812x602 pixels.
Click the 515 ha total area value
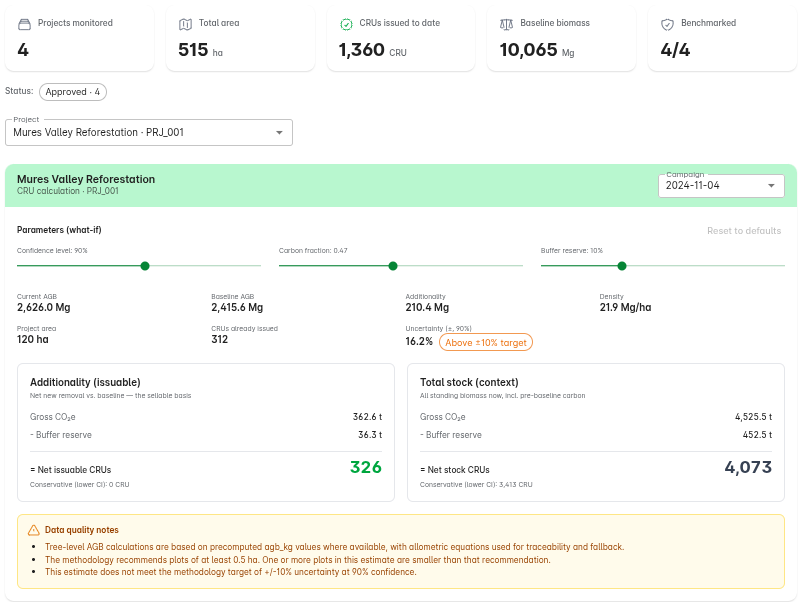[200, 50]
